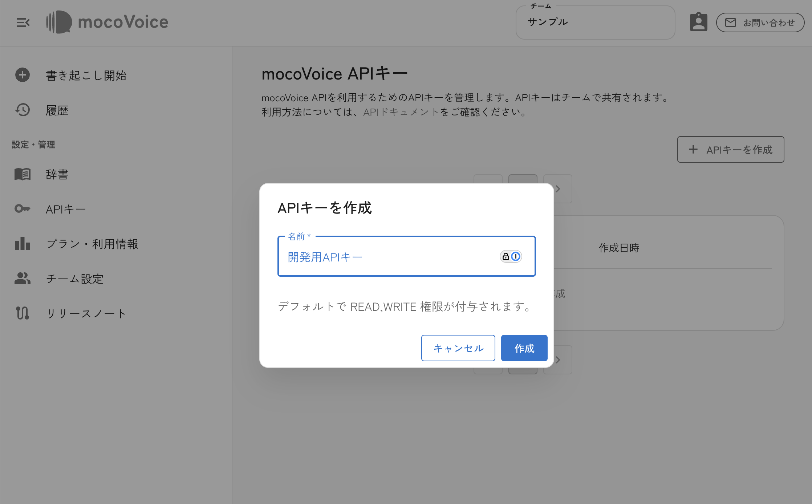Viewport: 812px width, 504px height.
Task: Click the 作成日時 column header
Action: [619, 248]
